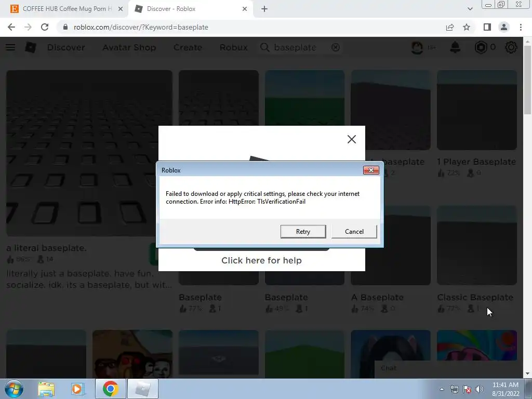
Task: Expand the tab search dropdown
Action: (470, 9)
